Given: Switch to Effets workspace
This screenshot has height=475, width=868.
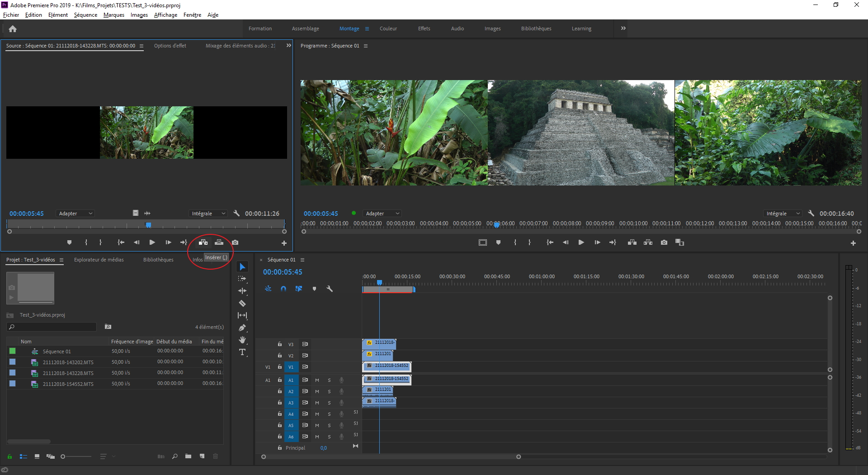Looking at the screenshot, I should (424, 28).
